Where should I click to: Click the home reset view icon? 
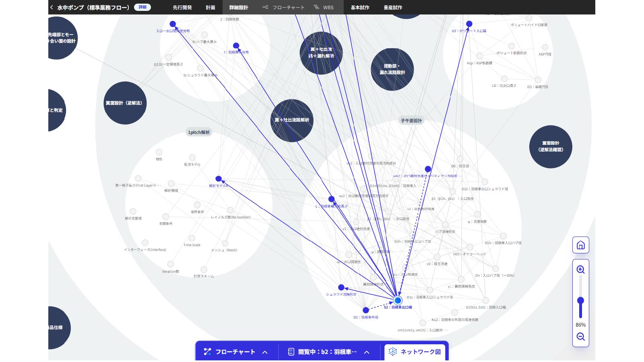(x=580, y=245)
